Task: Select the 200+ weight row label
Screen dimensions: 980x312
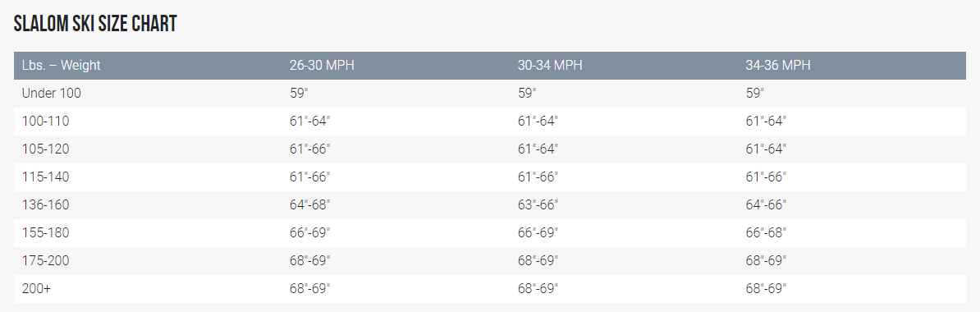Action: pyautogui.click(x=34, y=288)
